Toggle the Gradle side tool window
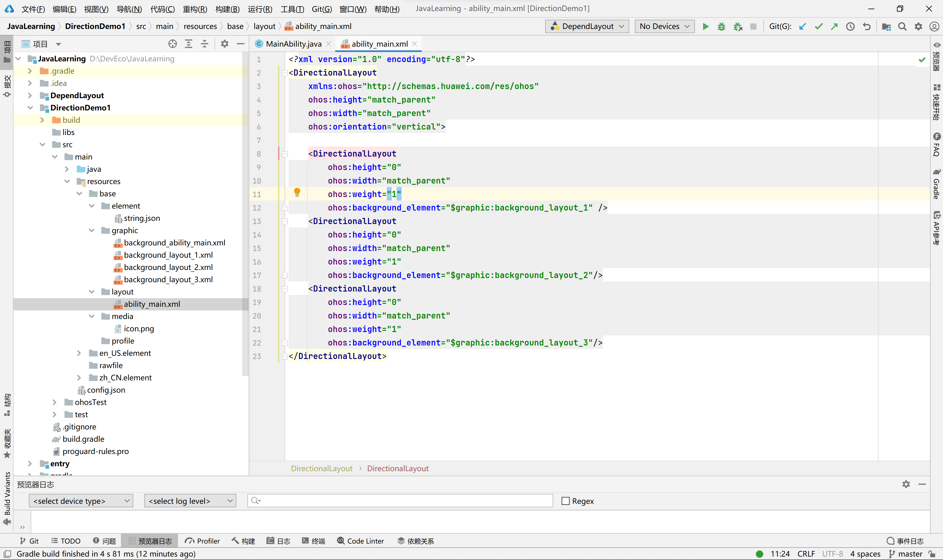Viewport: 943px width, 560px height. [x=937, y=184]
